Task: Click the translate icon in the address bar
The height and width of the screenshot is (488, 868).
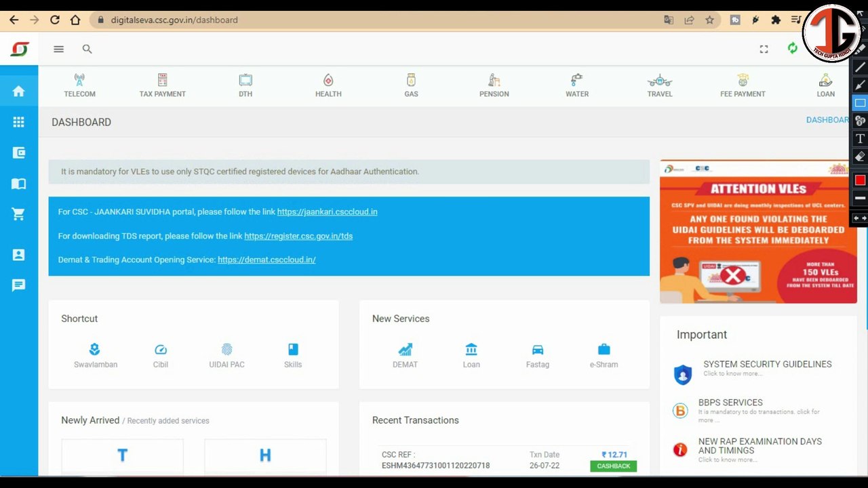Action: [669, 20]
